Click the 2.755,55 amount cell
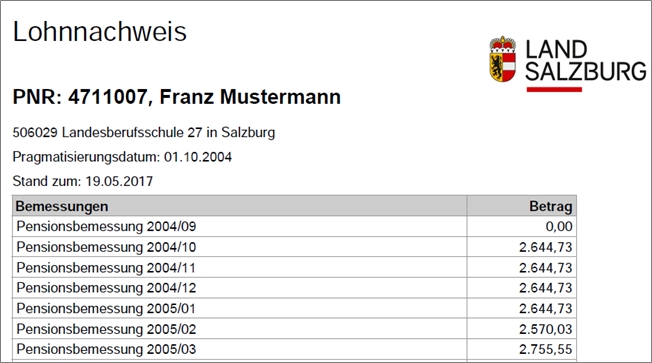The height and width of the screenshot is (363, 652). point(522,349)
